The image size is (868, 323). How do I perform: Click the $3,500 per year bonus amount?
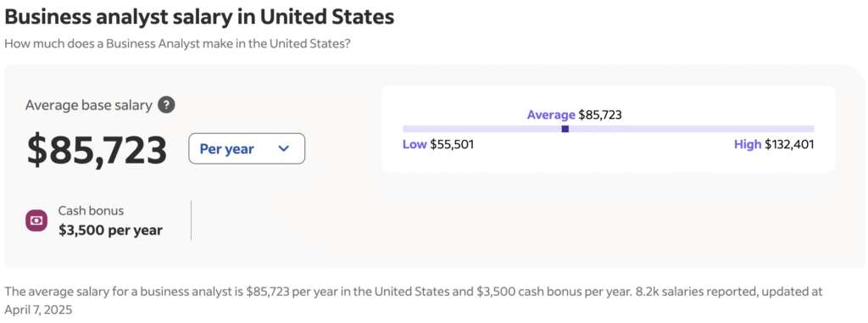111,230
